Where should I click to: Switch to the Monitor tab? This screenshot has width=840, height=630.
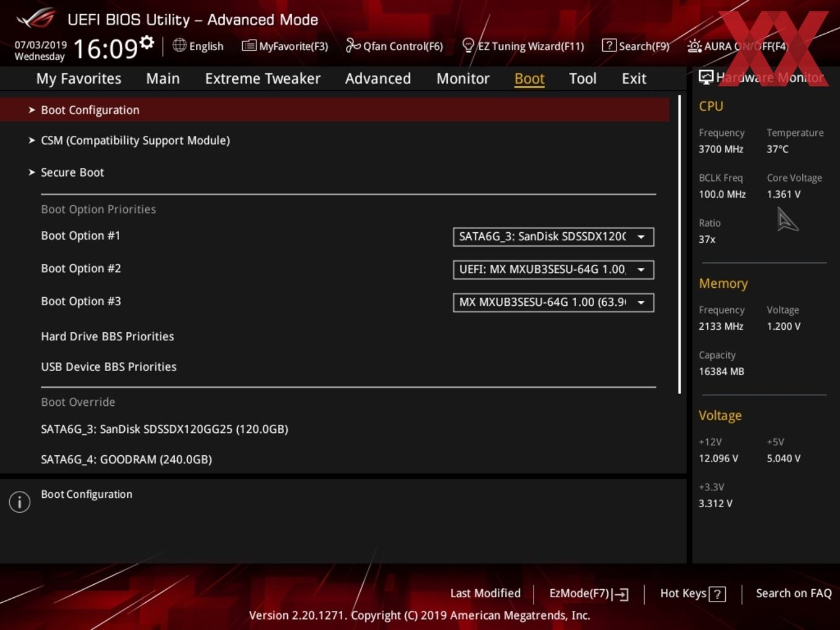[x=463, y=78]
